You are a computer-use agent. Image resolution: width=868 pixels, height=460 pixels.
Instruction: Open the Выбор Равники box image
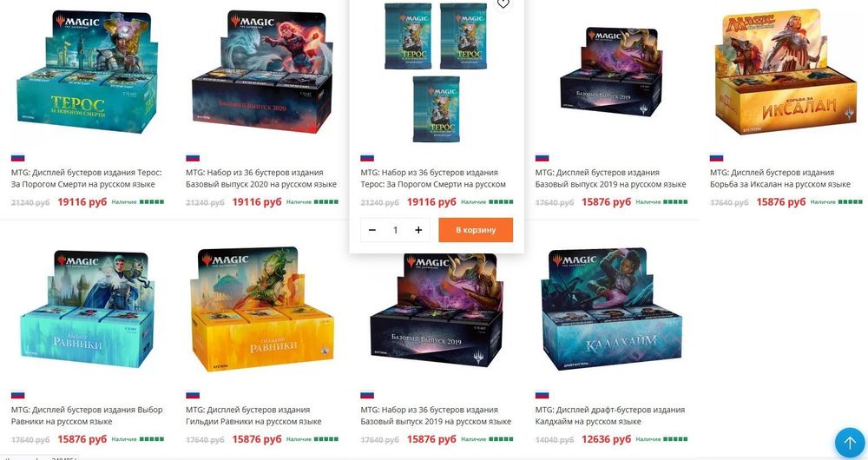pyautogui.click(x=87, y=309)
